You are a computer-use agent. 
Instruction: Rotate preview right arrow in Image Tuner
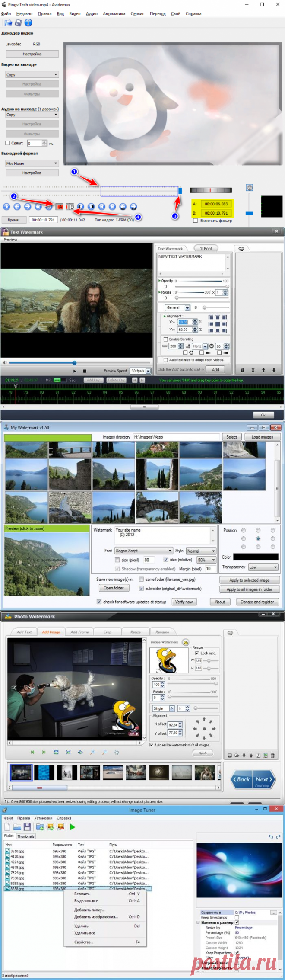[278, 837]
